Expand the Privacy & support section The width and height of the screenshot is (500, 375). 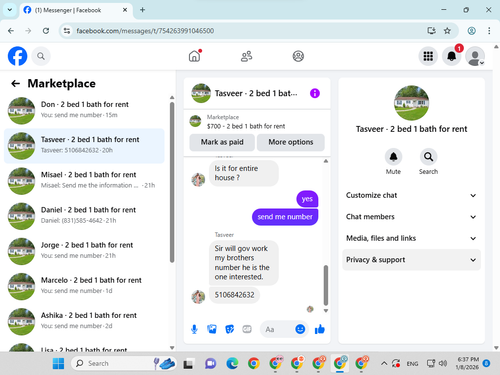[x=411, y=260]
